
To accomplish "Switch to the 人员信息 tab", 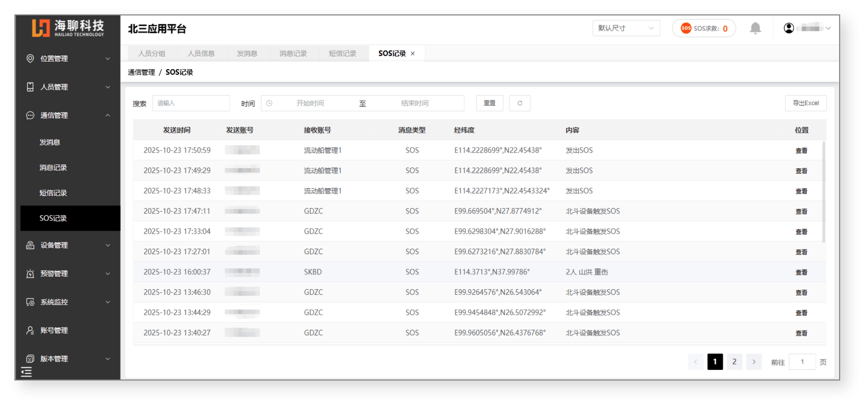I will 201,54.
